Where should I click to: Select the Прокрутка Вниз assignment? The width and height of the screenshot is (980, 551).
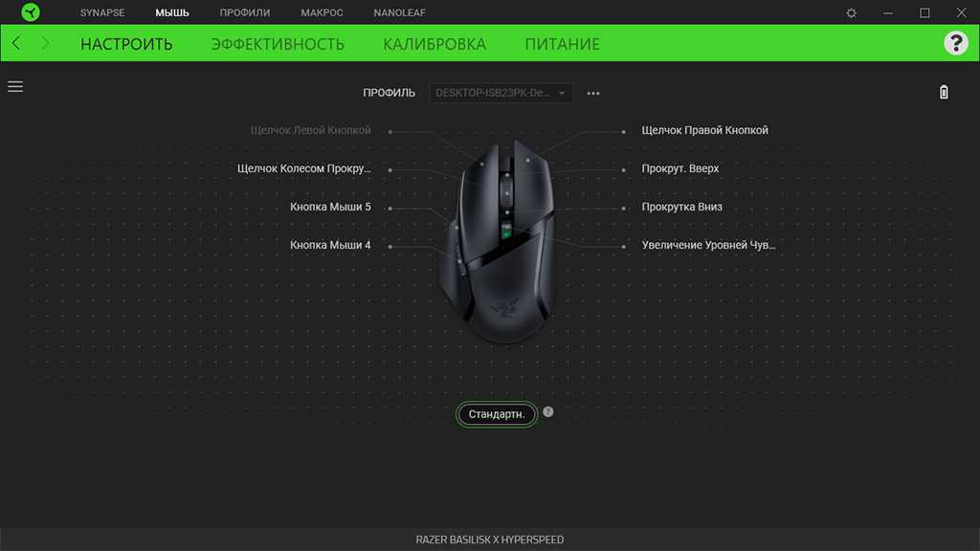tap(681, 207)
